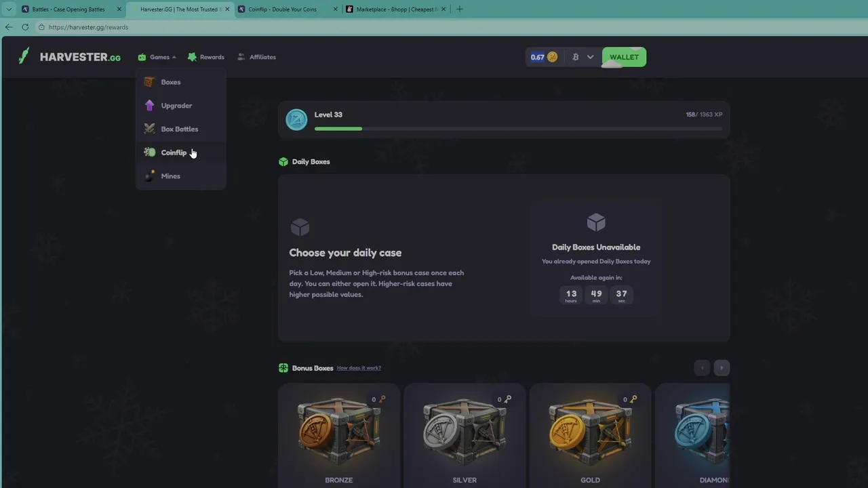The image size is (868, 488).
Task: Click the key icon on Bronze box
Action: coord(382,399)
